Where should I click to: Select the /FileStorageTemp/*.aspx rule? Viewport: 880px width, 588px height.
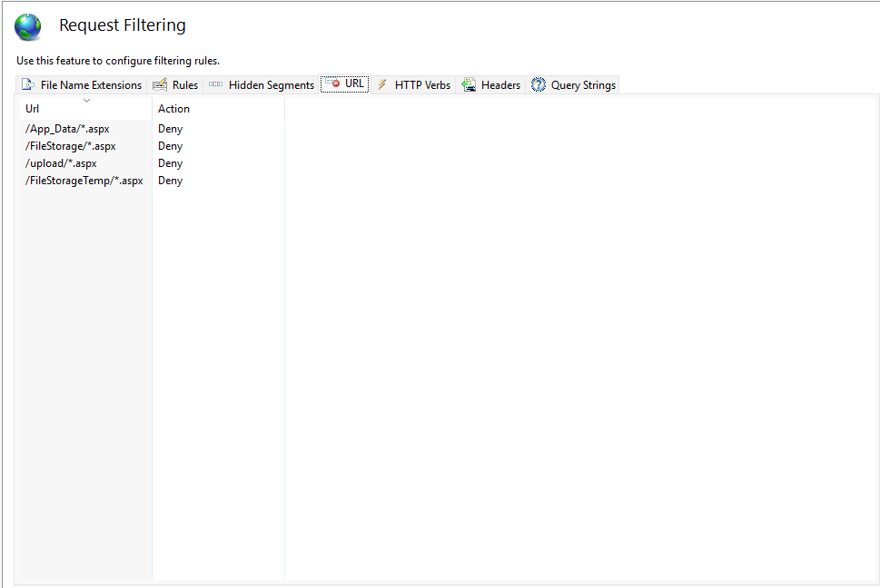point(84,181)
